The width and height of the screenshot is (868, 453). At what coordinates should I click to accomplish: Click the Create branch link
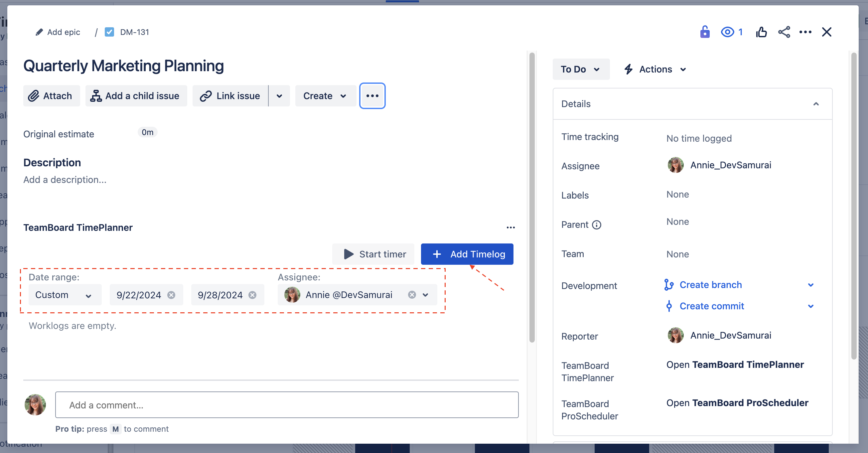[710, 284]
